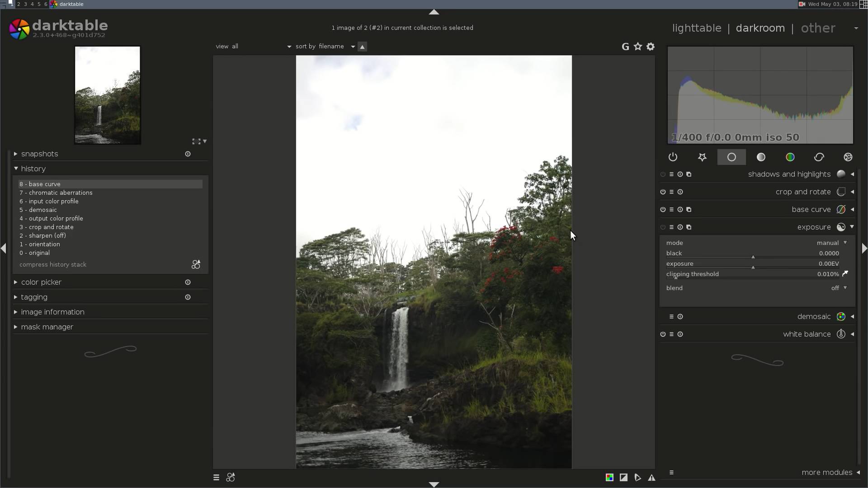Image resolution: width=868 pixels, height=488 pixels.
Task: Select the color module group icon
Action: pos(790,157)
